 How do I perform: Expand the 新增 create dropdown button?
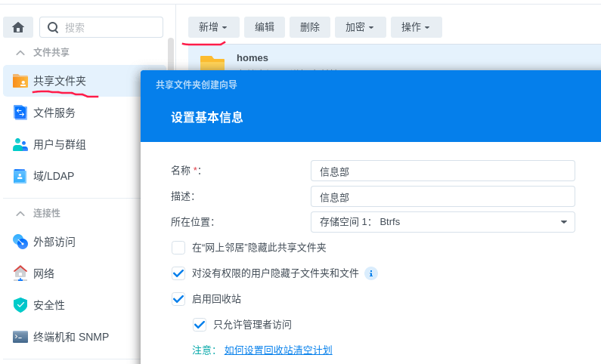click(213, 27)
